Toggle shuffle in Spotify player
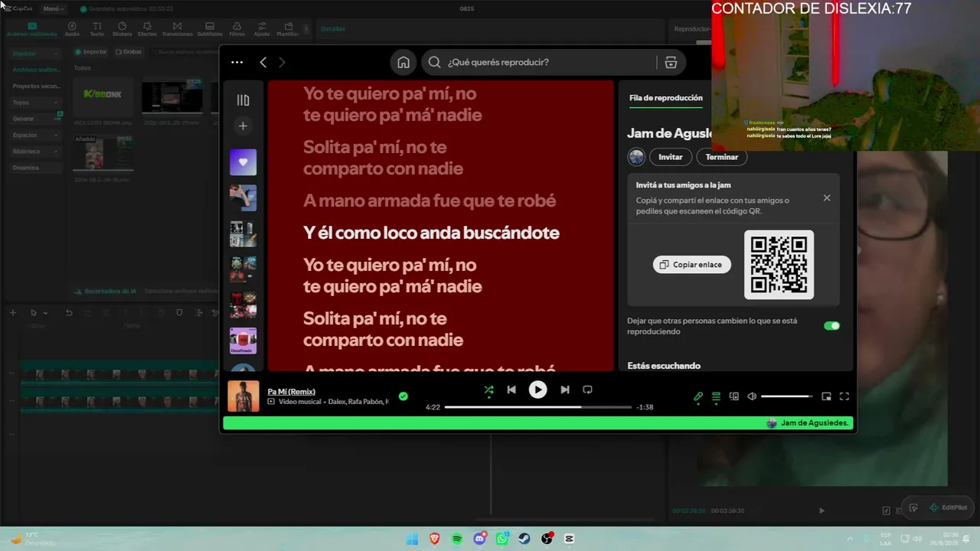Viewport: 980px width, 551px height. 488,390
